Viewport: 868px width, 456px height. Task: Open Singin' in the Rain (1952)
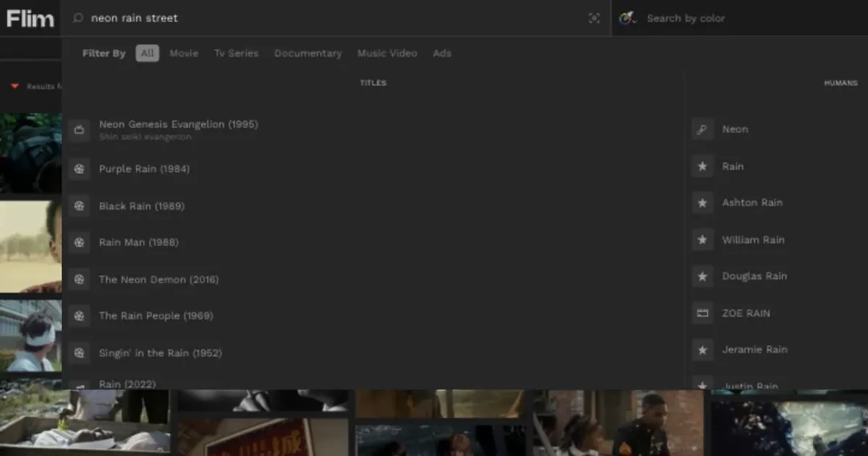pyautogui.click(x=161, y=353)
